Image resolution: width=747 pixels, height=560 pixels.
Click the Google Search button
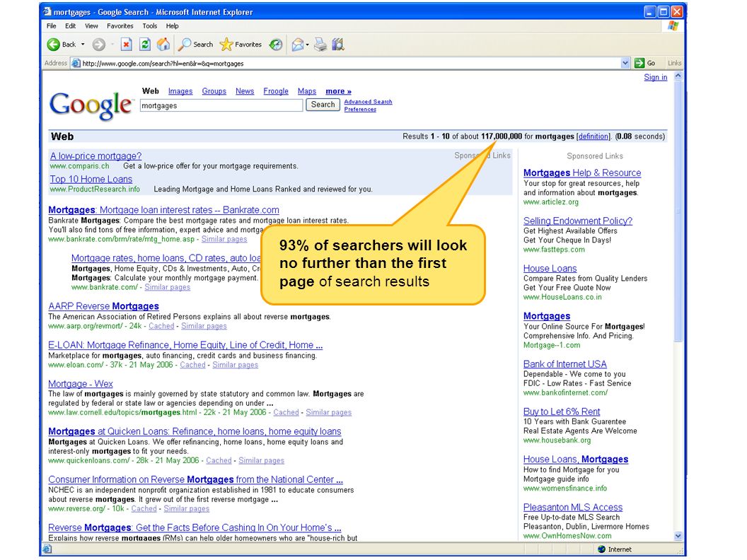pos(323,105)
